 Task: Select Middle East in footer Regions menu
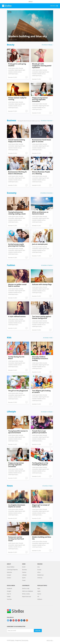40,575
